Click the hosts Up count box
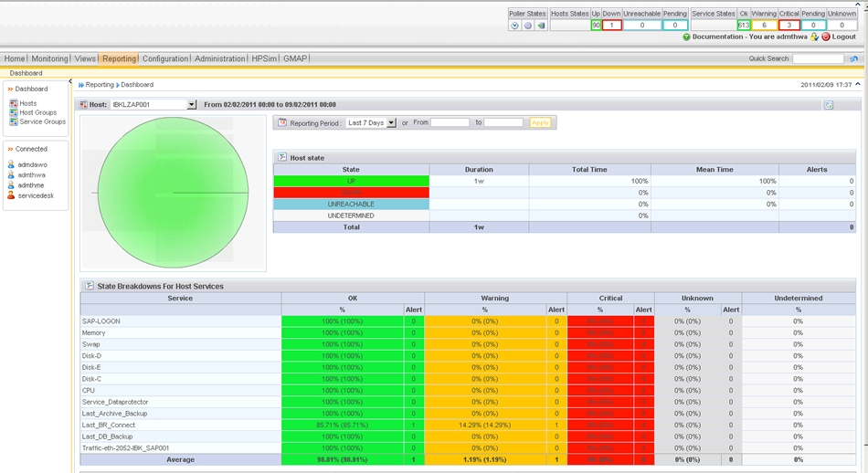The height and width of the screenshot is (473, 868). (x=596, y=26)
